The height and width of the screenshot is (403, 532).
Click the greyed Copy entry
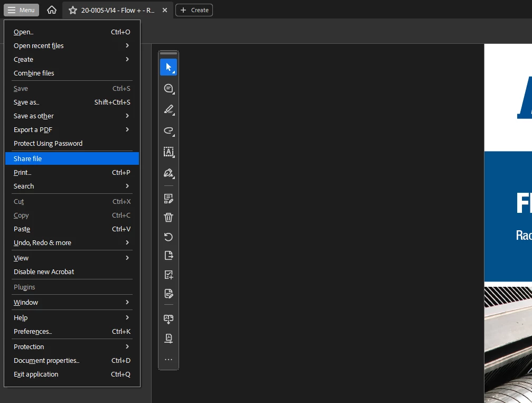tap(72, 215)
